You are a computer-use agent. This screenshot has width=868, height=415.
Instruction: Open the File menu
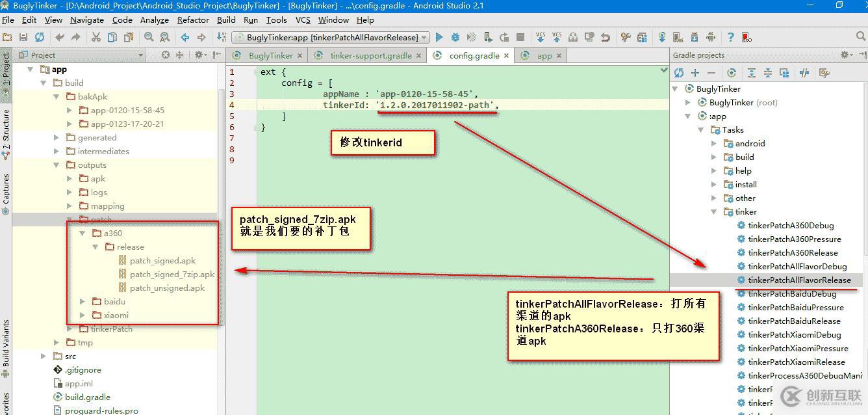(8, 20)
